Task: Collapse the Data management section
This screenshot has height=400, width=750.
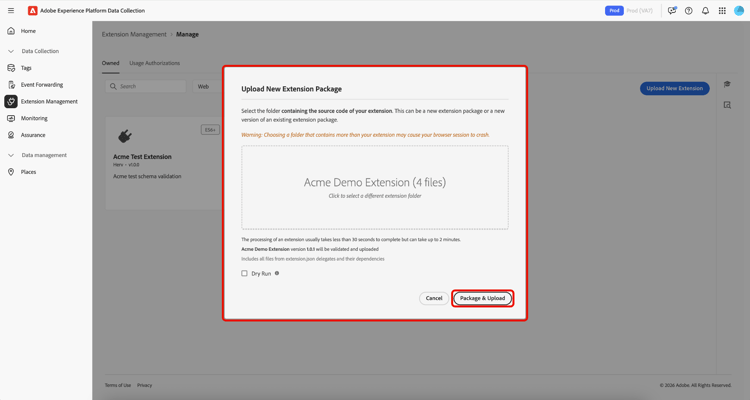Action: (11, 155)
